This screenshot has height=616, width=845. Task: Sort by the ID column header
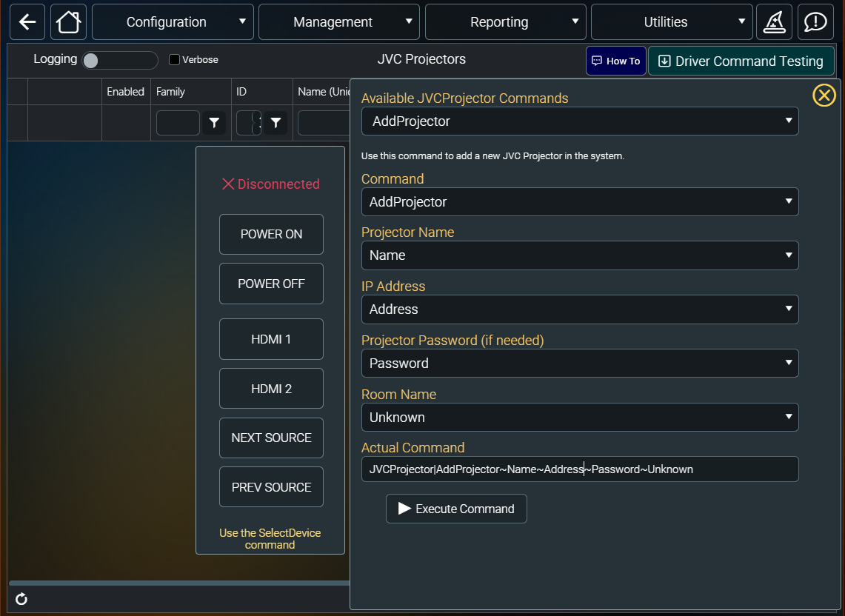(262, 92)
